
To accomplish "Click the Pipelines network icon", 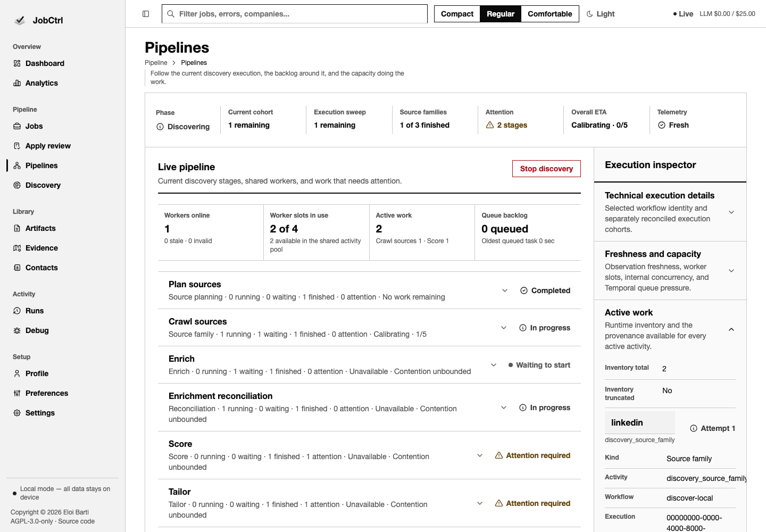I will (x=17, y=165).
